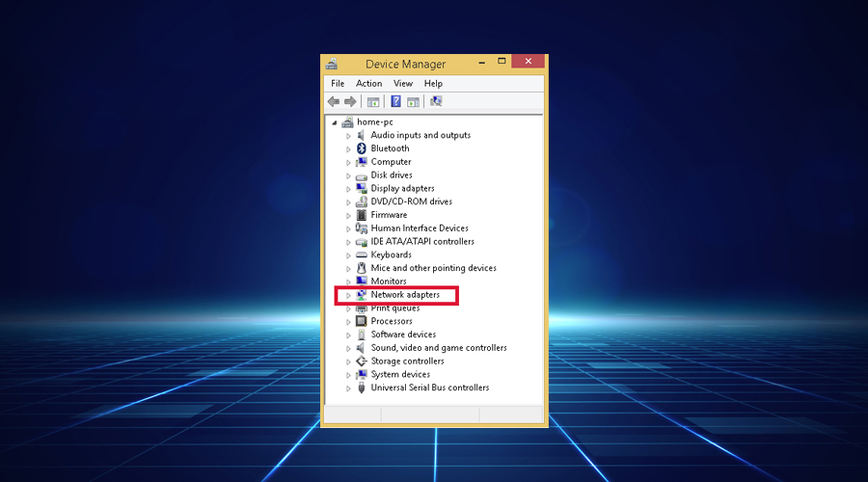Expand the System devices arrow

[x=348, y=375]
